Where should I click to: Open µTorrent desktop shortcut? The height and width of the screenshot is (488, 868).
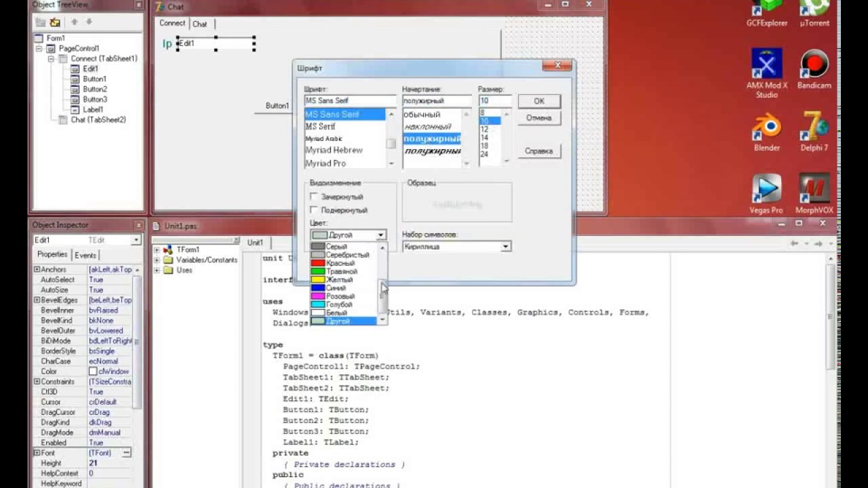coord(814,14)
